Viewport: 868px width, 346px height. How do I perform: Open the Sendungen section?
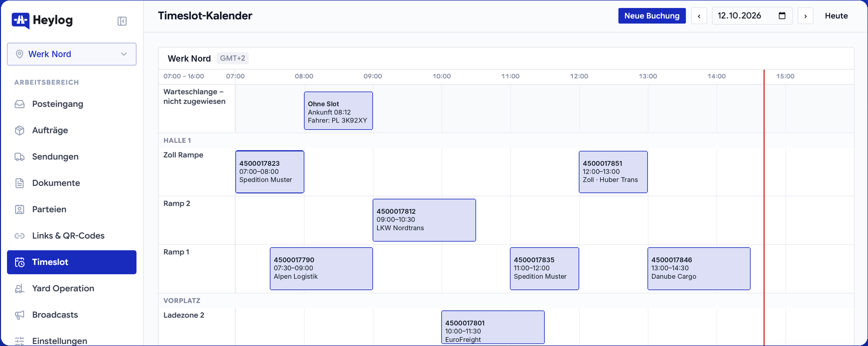click(72, 157)
